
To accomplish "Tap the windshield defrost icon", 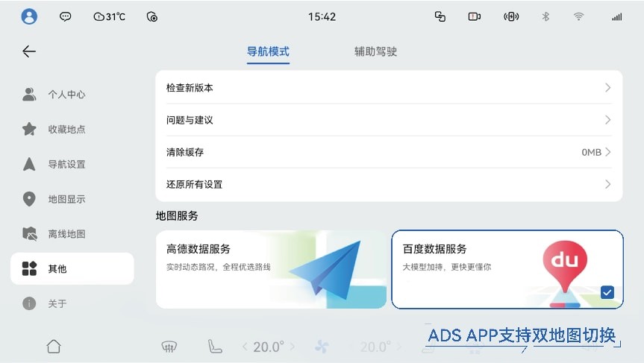I will tap(169, 347).
